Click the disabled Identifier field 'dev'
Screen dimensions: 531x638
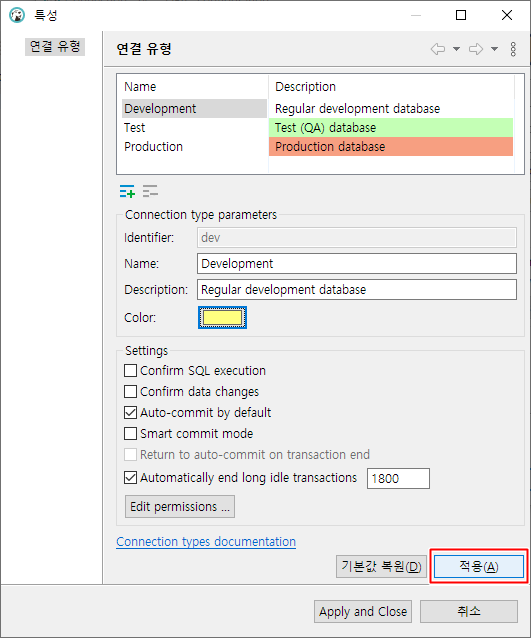[x=357, y=238]
